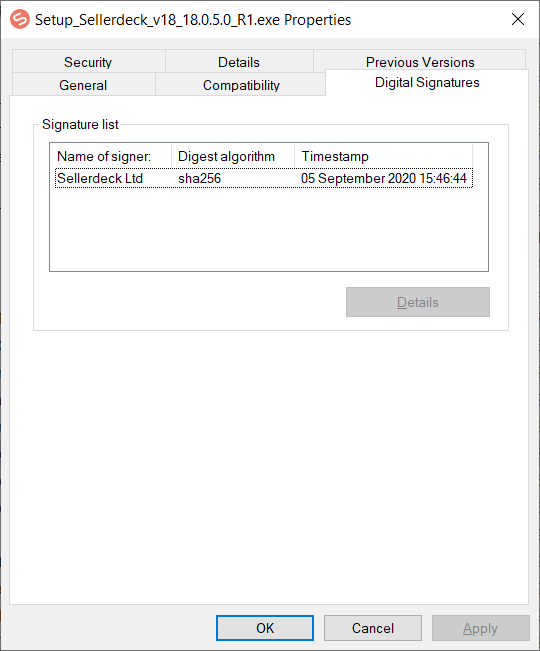The image size is (540, 651).
Task: Click the Apply button
Action: tap(481, 628)
